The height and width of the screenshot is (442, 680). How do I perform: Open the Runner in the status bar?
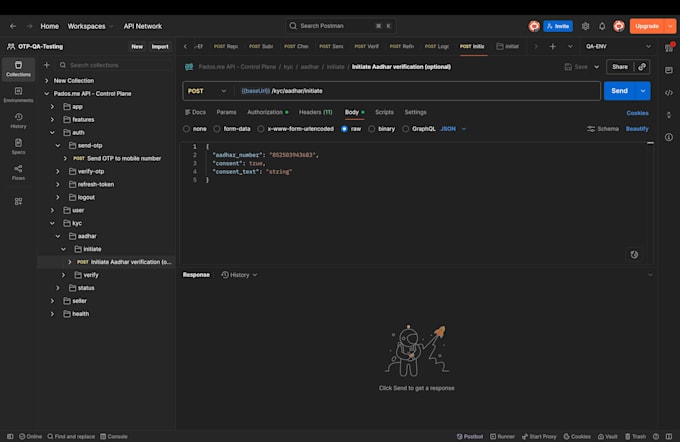point(502,436)
